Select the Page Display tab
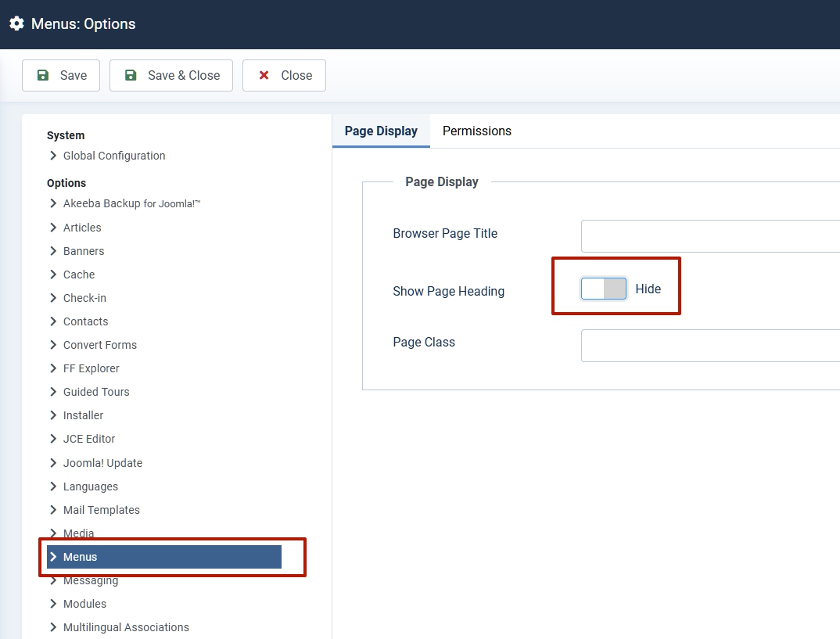 [x=381, y=131]
